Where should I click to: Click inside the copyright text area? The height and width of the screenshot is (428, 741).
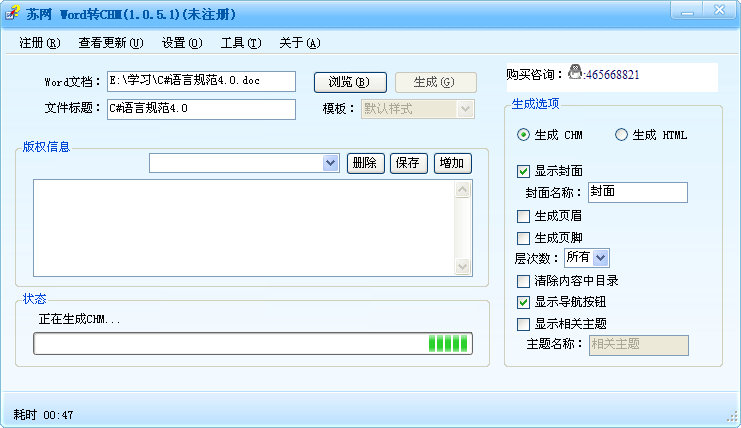pos(244,228)
